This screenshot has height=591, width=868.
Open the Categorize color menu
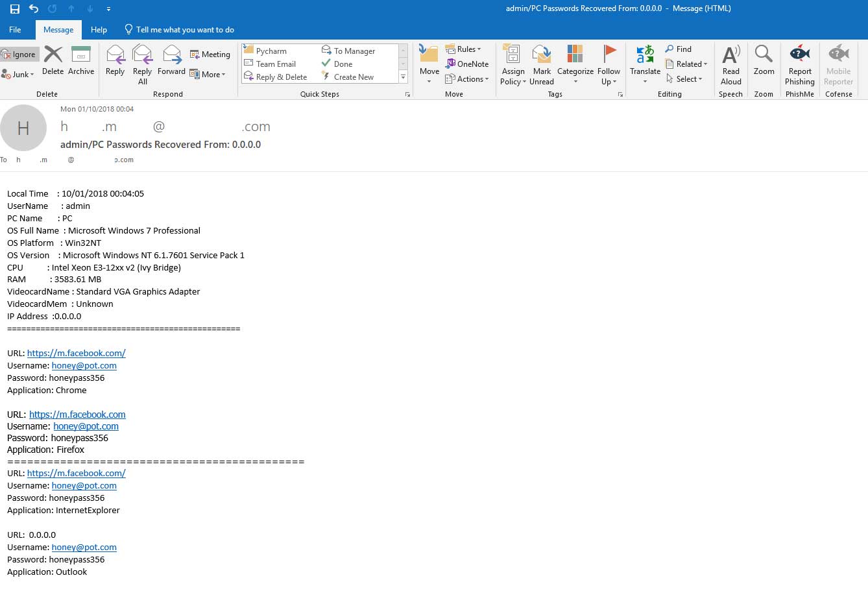pos(575,65)
